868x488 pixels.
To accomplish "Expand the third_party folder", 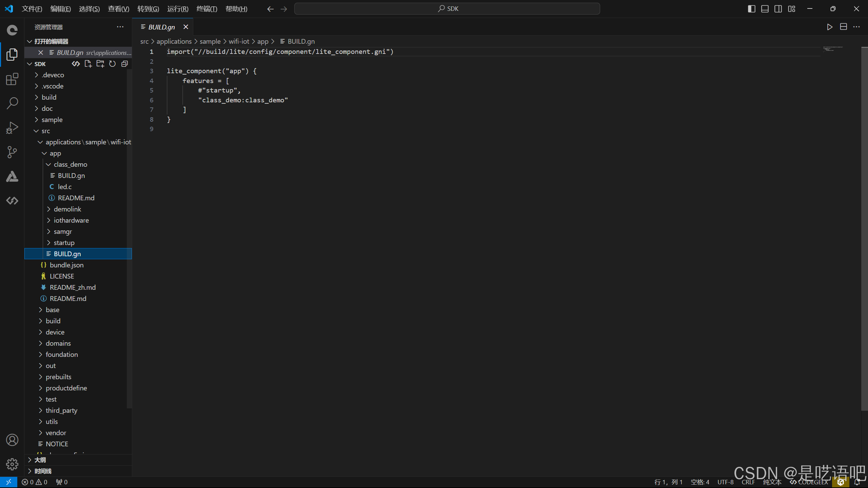I will (61, 410).
